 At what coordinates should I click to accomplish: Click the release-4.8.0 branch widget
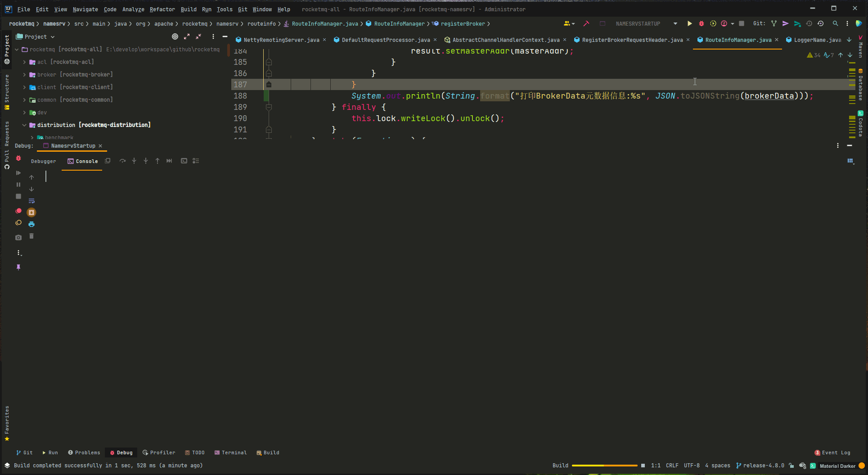coord(760,466)
